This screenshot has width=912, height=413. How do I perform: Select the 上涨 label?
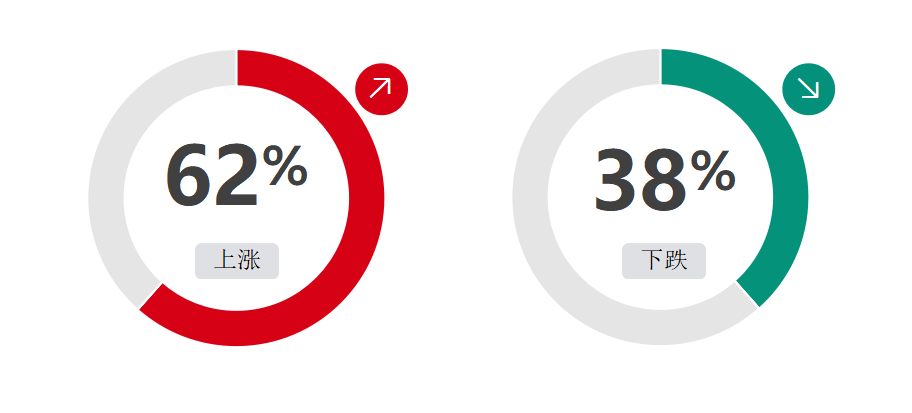pyautogui.click(x=237, y=261)
